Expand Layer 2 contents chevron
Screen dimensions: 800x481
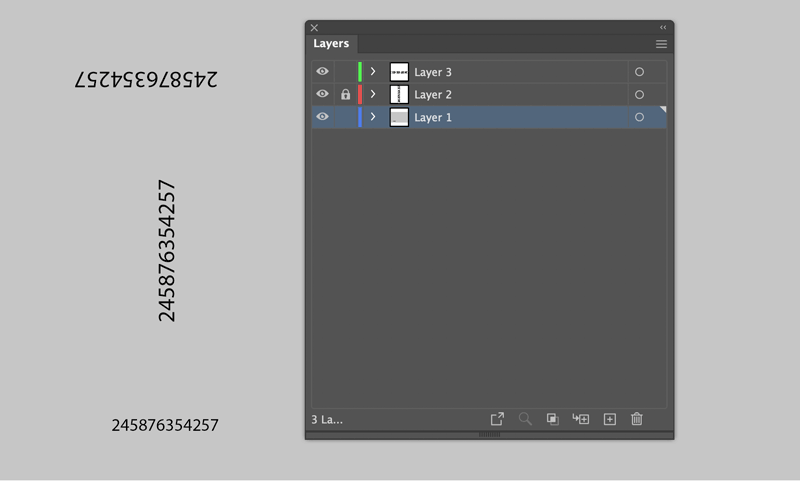point(373,94)
